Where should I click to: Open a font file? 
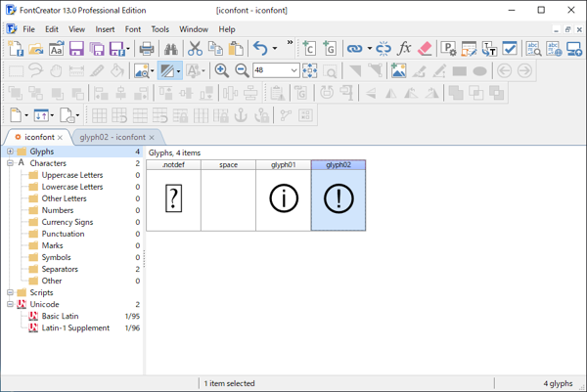click(x=36, y=49)
